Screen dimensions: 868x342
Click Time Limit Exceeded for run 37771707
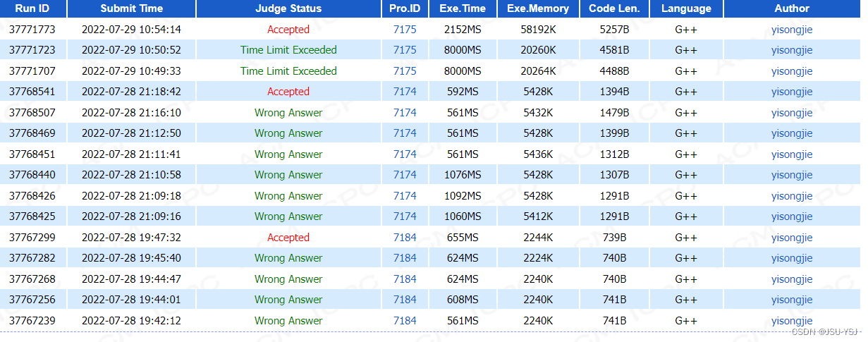point(288,71)
